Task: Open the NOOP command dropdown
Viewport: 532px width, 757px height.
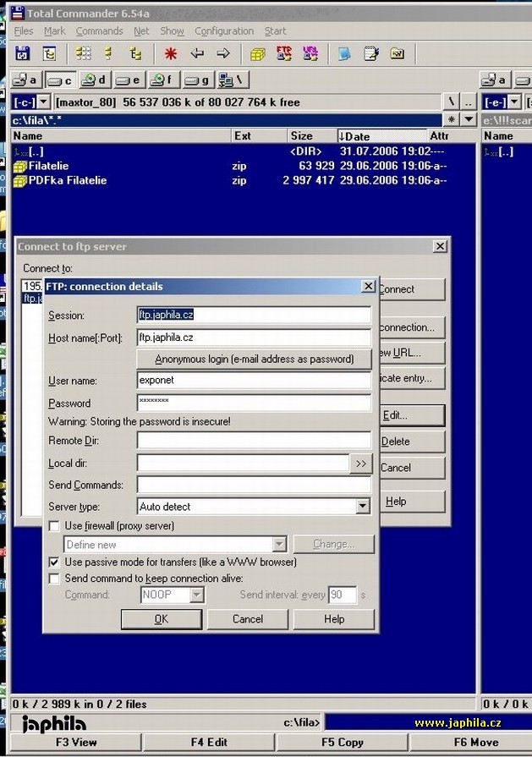Action: [x=196, y=595]
